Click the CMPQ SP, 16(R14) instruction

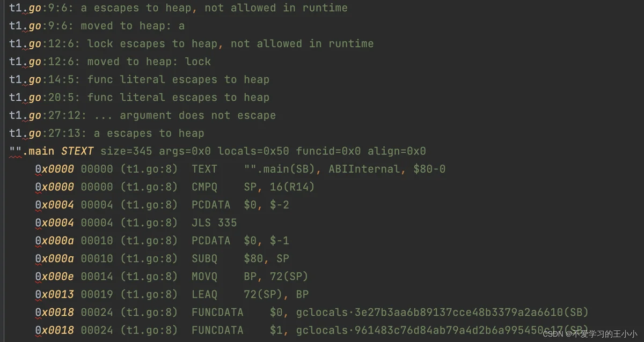pos(175,187)
